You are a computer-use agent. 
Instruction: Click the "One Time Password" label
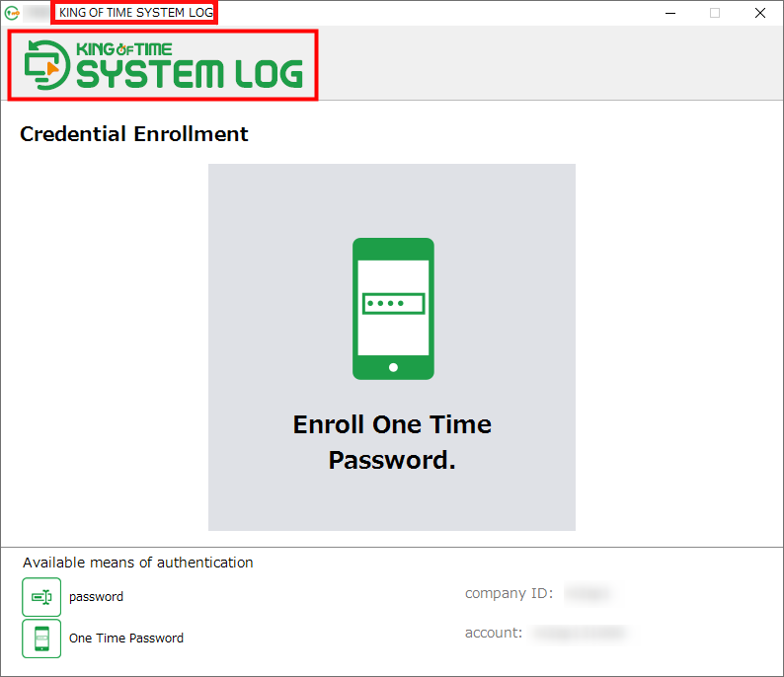point(126,639)
